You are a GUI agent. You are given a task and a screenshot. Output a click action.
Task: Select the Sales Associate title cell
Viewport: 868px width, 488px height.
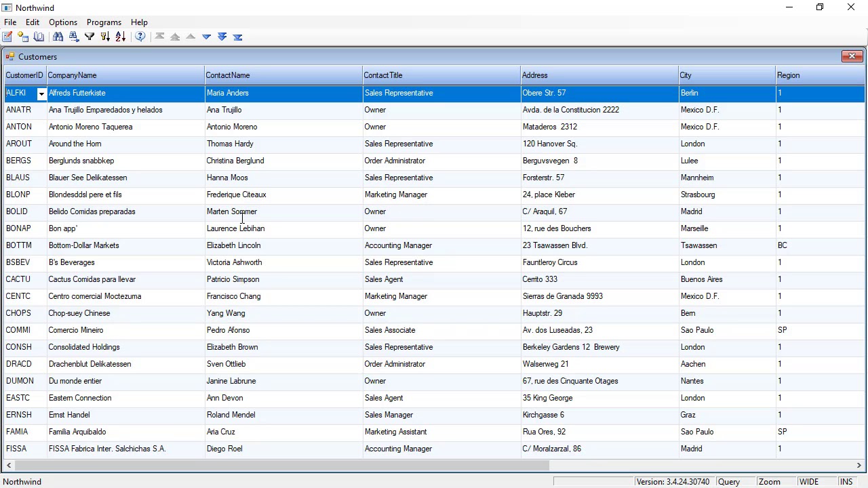tap(441, 330)
